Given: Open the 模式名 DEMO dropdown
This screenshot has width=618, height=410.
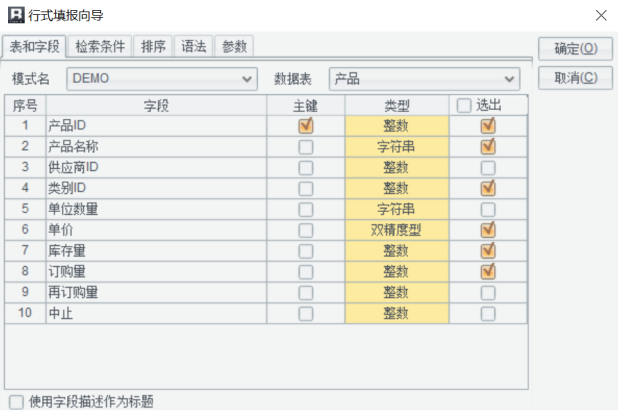Looking at the screenshot, I should (162, 79).
